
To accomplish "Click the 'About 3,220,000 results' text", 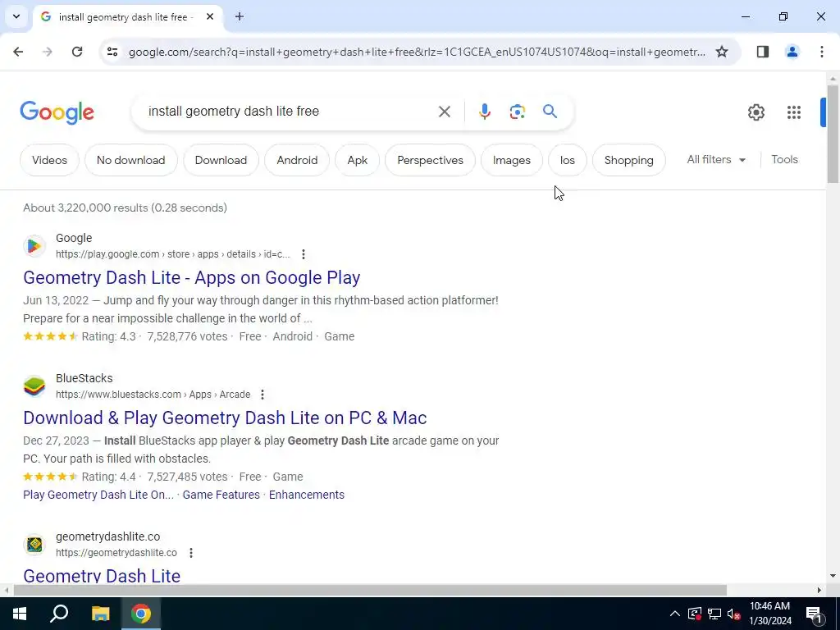I will click(125, 208).
